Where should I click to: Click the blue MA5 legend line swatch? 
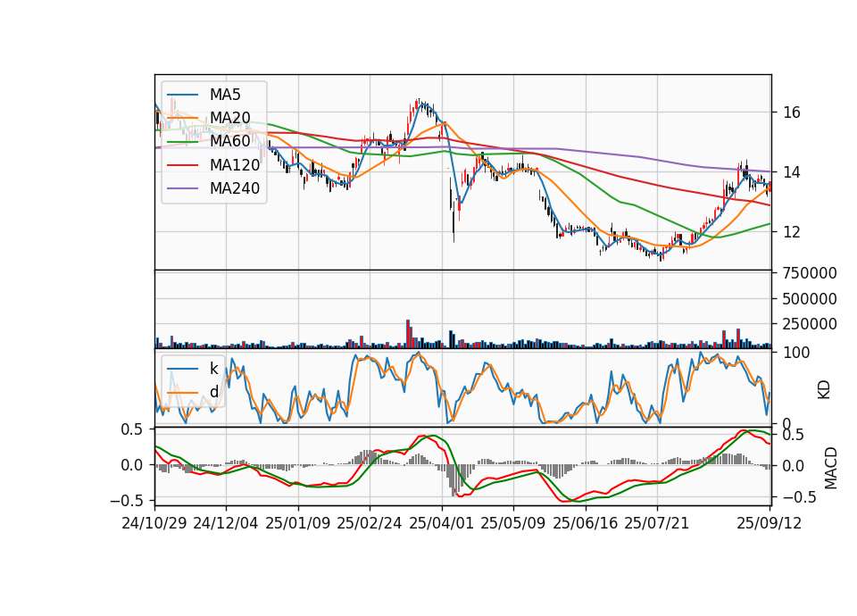tap(182, 96)
